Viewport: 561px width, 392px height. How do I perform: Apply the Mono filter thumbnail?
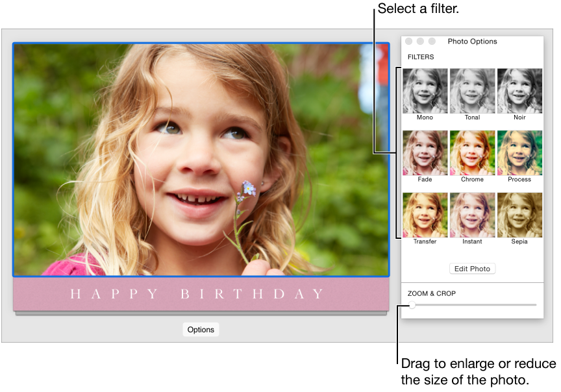[425, 91]
